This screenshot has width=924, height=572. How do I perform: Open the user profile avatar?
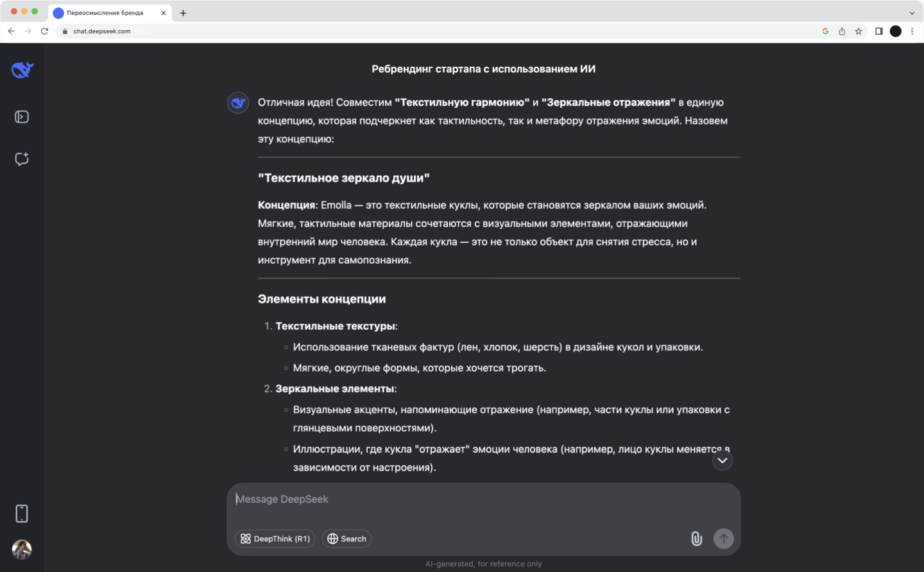click(x=22, y=550)
